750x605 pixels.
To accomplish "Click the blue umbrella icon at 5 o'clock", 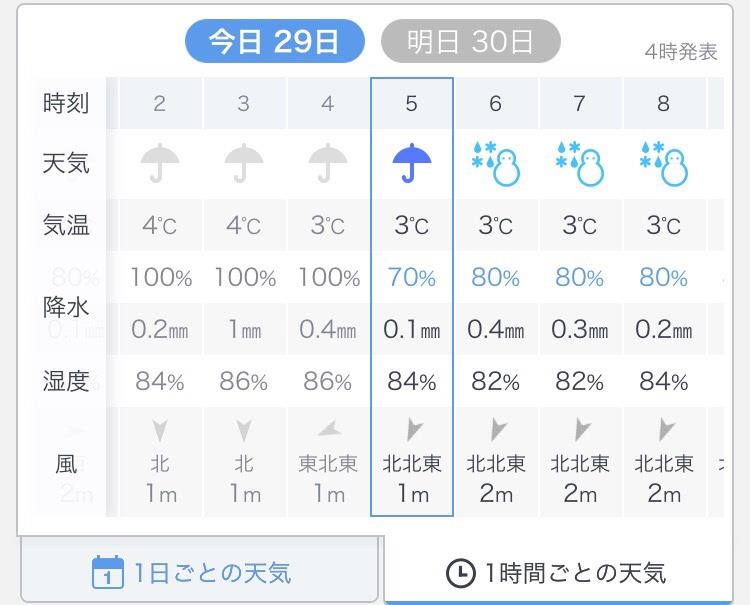I will tap(411, 163).
